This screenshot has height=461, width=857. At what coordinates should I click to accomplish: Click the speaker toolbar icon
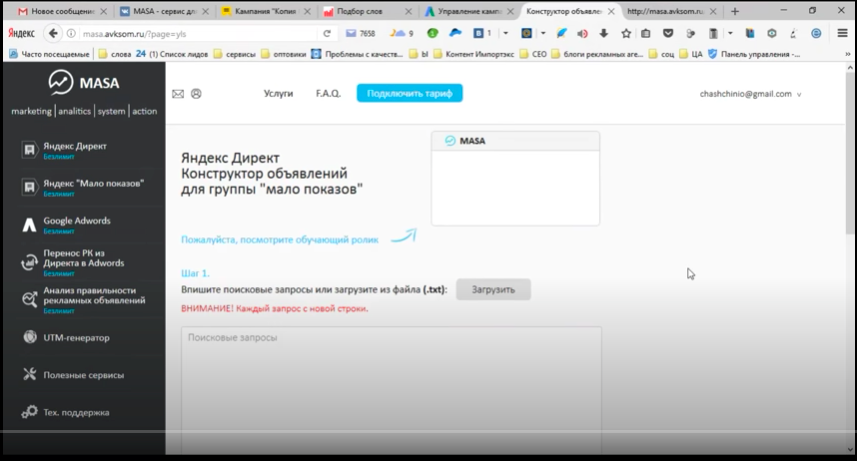coord(583,33)
